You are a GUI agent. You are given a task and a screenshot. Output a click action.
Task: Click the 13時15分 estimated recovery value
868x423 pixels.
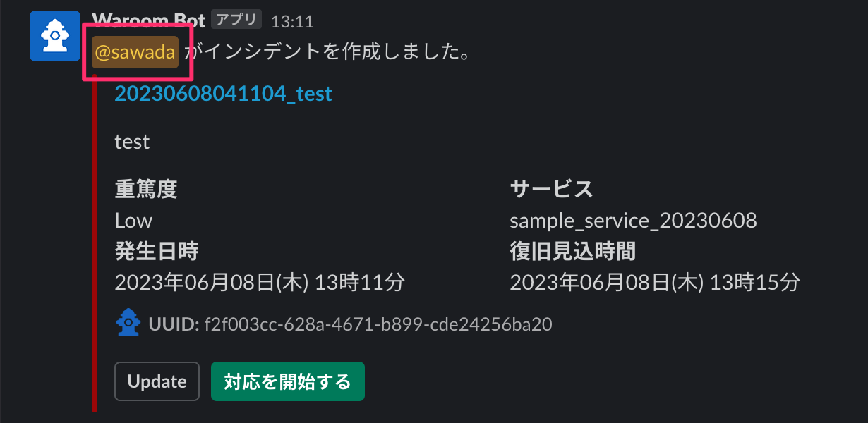click(x=754, y=283)
